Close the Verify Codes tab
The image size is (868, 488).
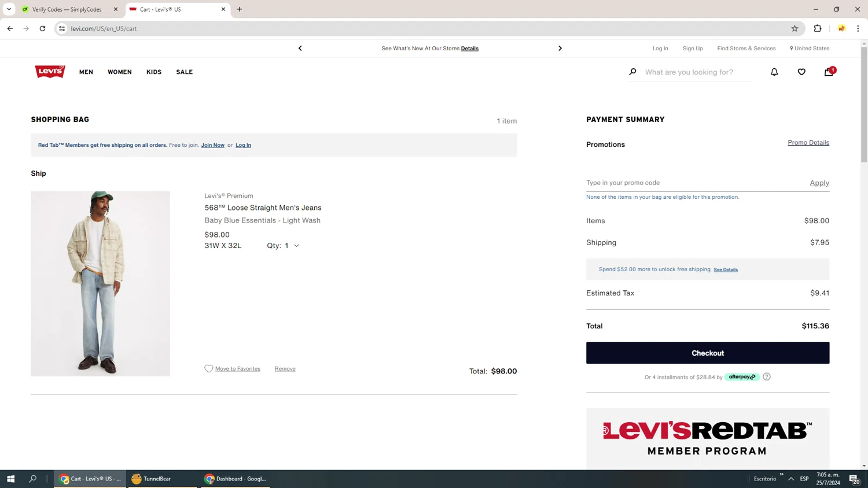(115, 9)
